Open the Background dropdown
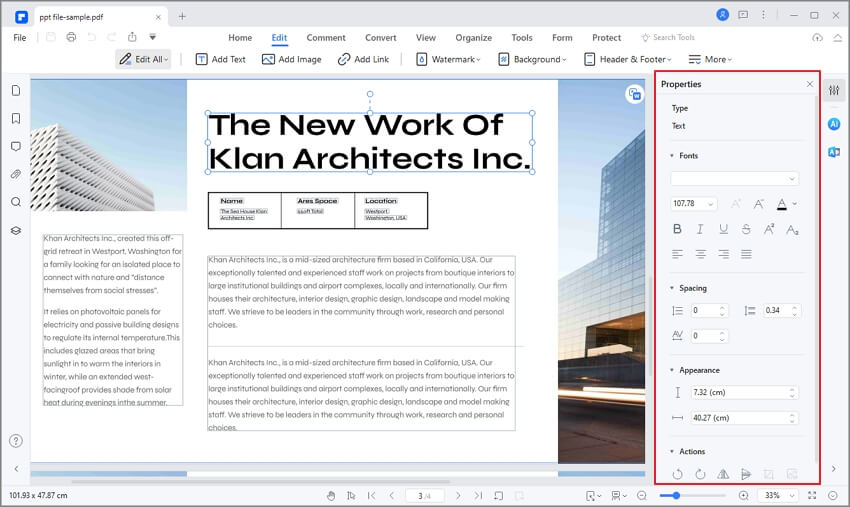This screenshot has width=850, height=507. click(532, 59)
